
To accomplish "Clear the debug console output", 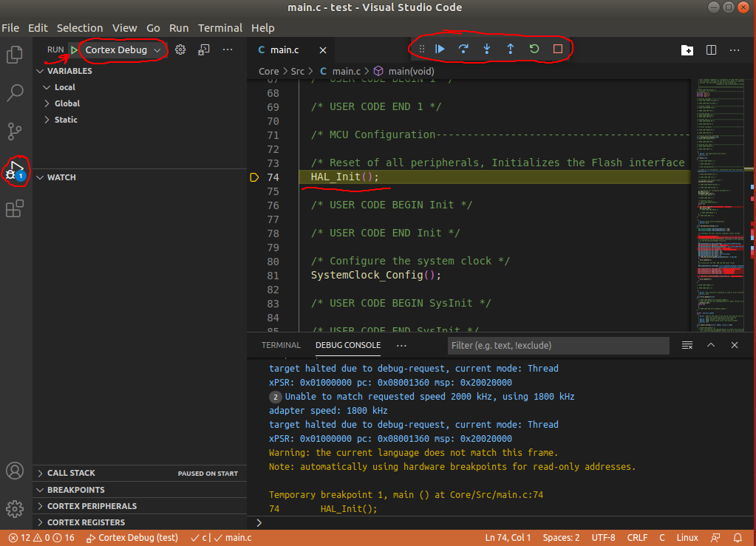I will tap(687, 345).
